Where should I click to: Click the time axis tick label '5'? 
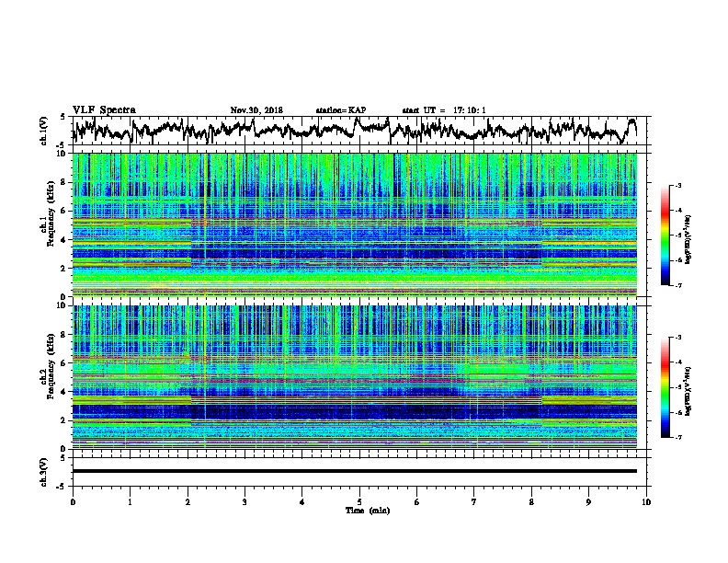point(359,502)
